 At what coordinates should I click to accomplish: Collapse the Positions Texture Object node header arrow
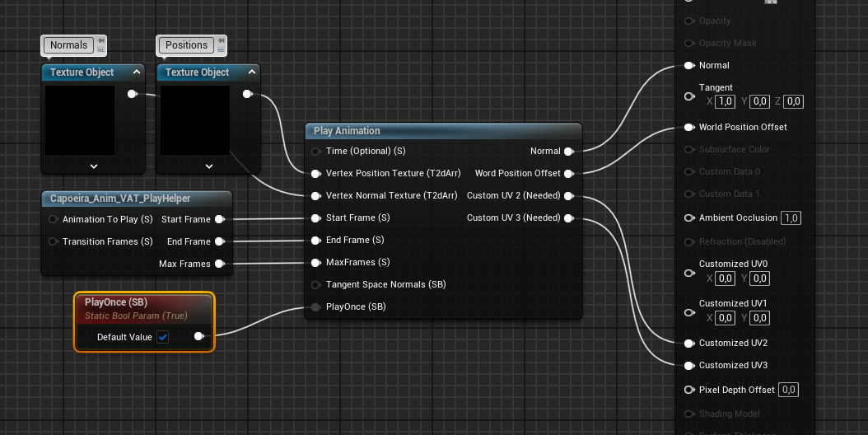[x=252, y=72]
